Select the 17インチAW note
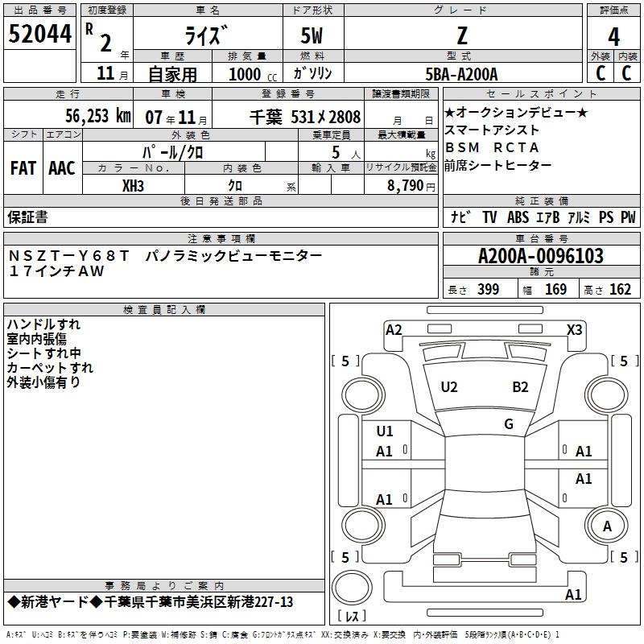644x644 pixels. pyautogui.click(x=56, y=271)
